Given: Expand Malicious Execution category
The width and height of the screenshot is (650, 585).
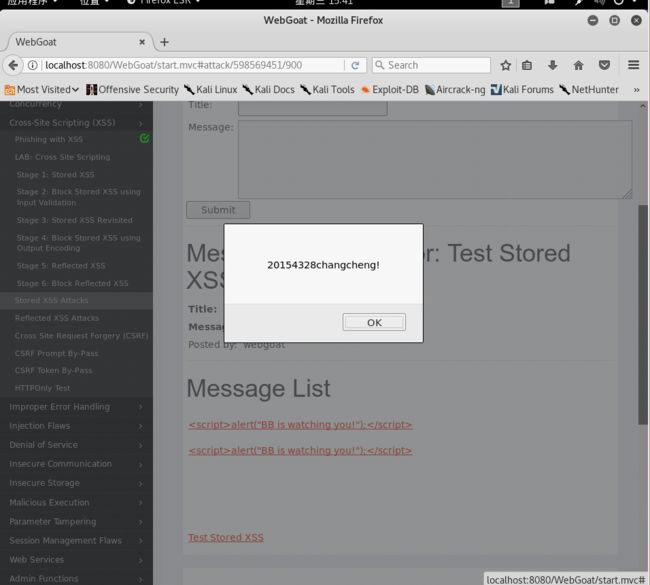Looking at the screenshot, I should [x=76, y=502].
